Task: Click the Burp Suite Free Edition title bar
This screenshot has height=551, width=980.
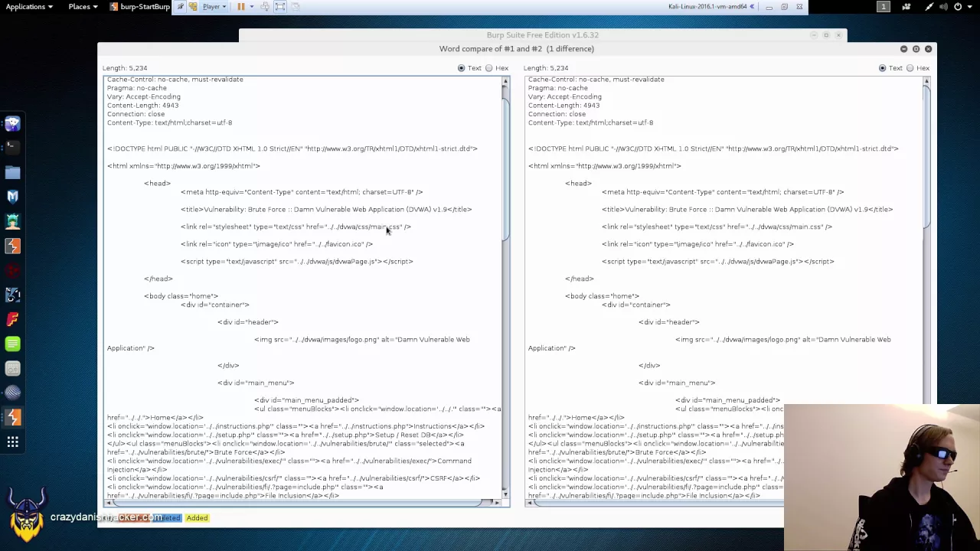Action: coord(542,34)
